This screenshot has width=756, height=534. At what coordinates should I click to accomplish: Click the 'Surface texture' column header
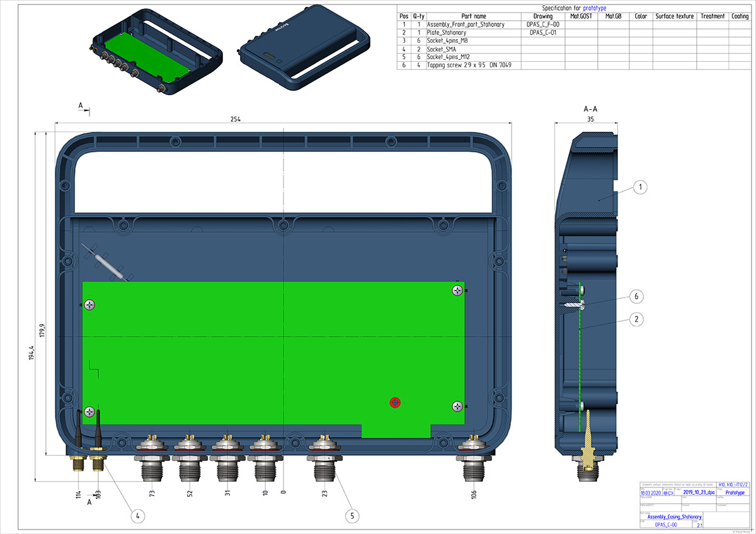point(674,16)
